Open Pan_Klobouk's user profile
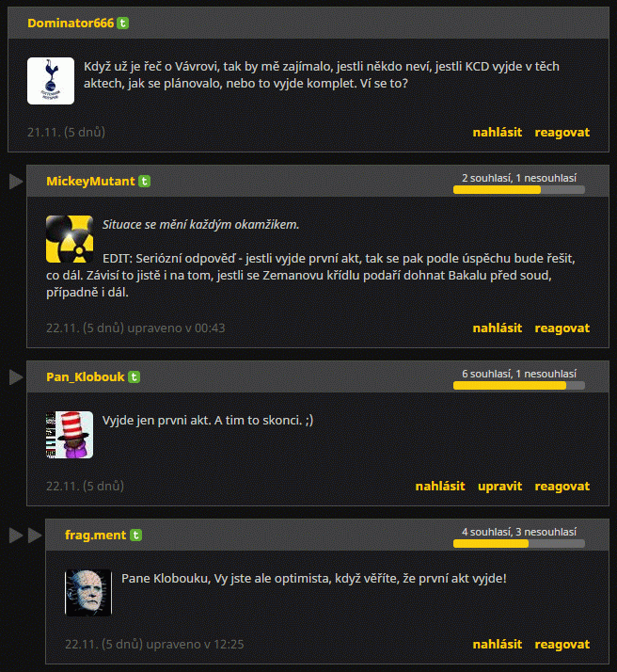Screen dimensions: 617x672 tap(86, 377)
